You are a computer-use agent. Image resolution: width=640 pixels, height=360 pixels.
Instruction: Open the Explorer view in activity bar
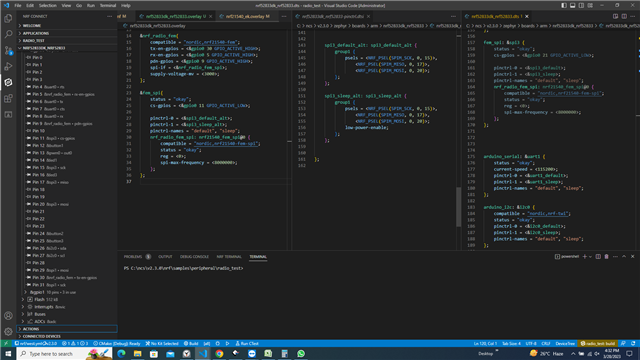(x=8, y=18)
